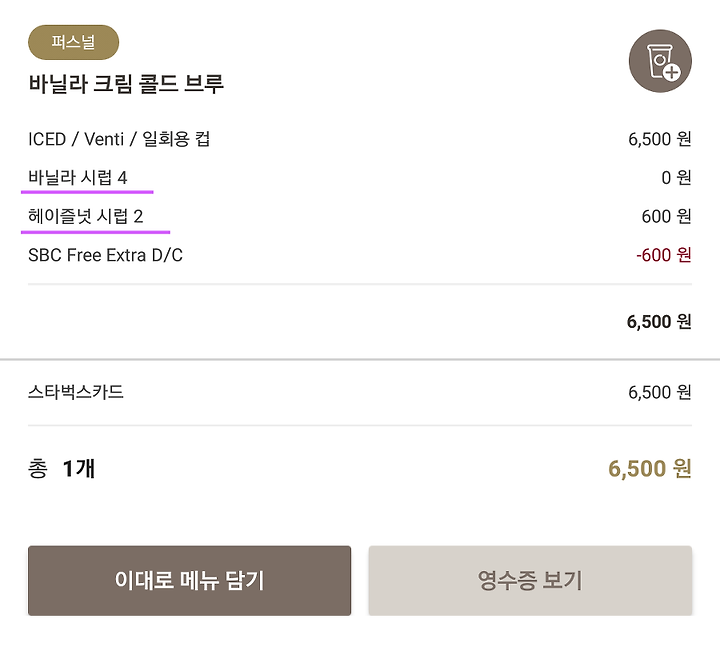Click the purple underline under 헤이즐넛 시럽

[x=96, y=232]
